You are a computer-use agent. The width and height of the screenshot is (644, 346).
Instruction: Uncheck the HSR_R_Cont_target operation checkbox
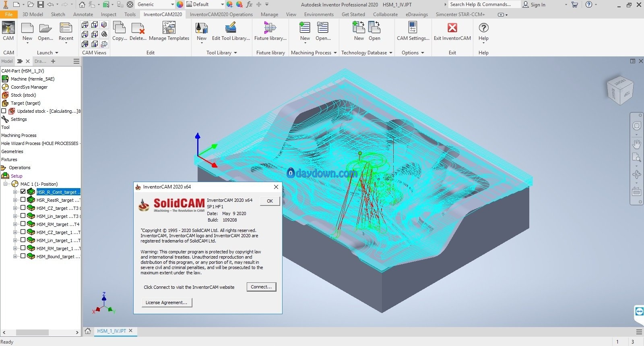tap(23, 192)
